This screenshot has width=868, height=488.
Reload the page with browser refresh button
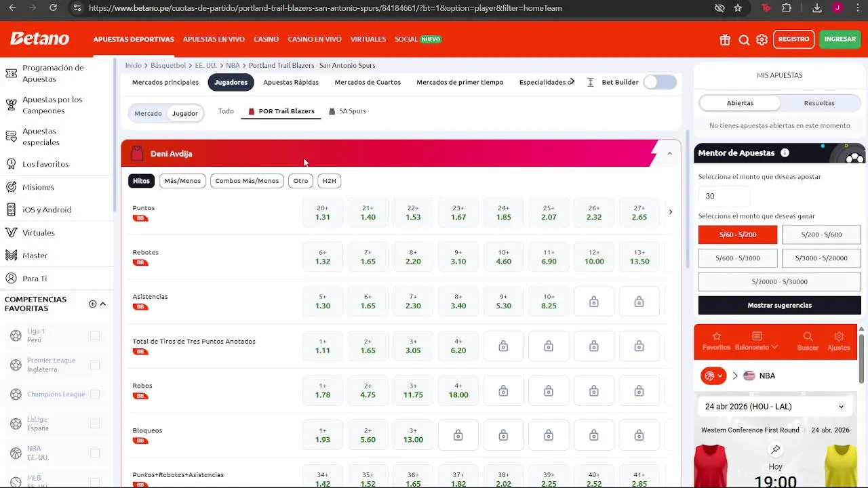click(x=54, y=8)
